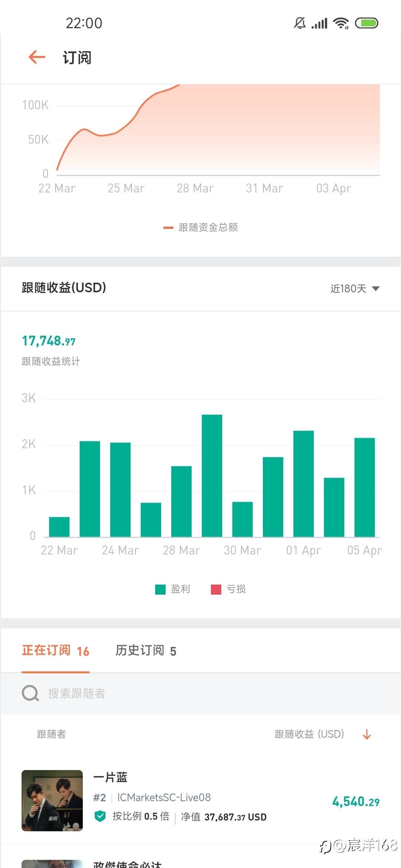Toggle 盈利 legend green swatch
This screenshot has height=868, width=401.
click(160, 589)
